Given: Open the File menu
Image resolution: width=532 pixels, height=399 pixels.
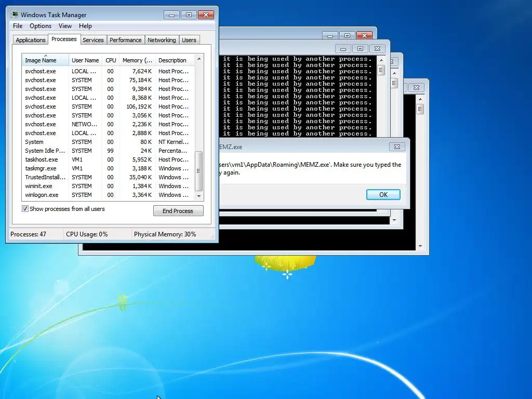Looking at the screenshot, I should click(x=18, y=26).
